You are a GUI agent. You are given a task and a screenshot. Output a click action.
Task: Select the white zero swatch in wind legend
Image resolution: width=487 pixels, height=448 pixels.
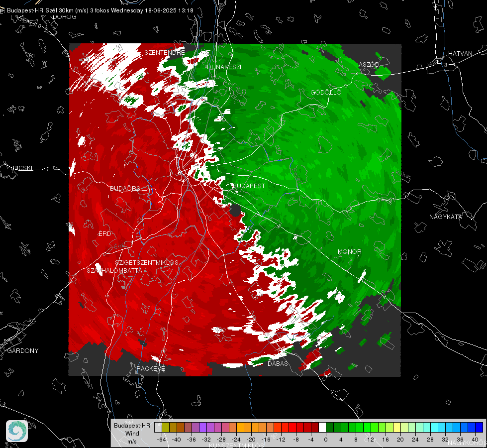[x=322, y=427]
